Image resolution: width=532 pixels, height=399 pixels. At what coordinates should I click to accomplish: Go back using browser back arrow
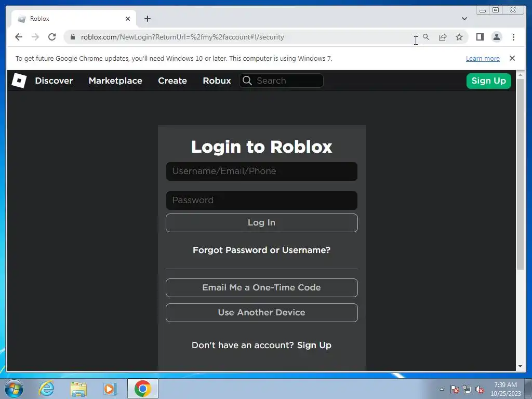(19, 37)
